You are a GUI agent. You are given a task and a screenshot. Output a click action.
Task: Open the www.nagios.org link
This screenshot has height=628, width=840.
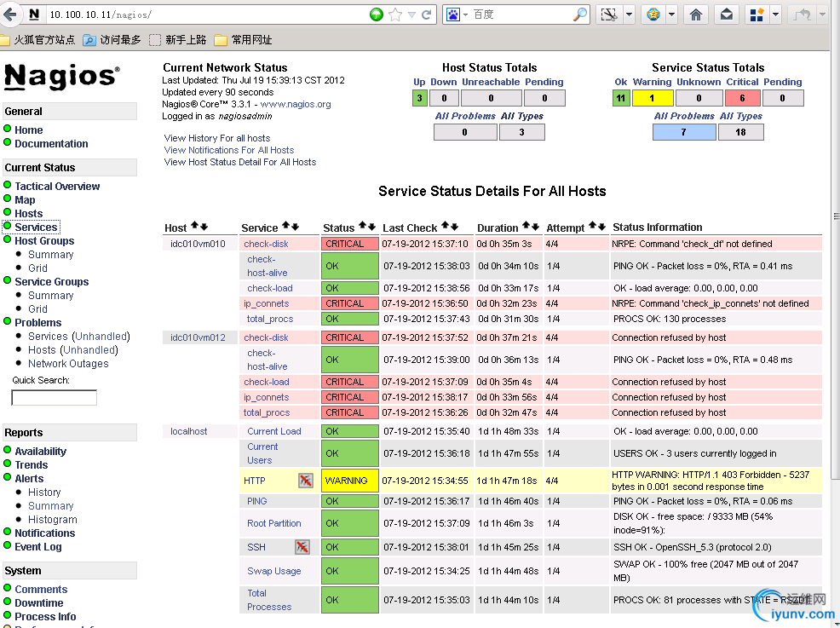(x=296, y=104)
